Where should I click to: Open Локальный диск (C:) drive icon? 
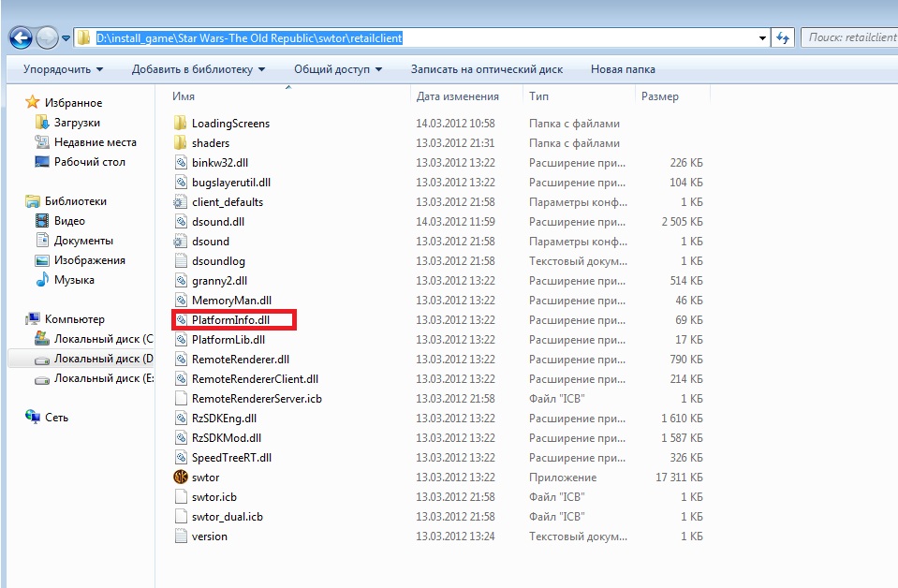(x=42, y=338)
